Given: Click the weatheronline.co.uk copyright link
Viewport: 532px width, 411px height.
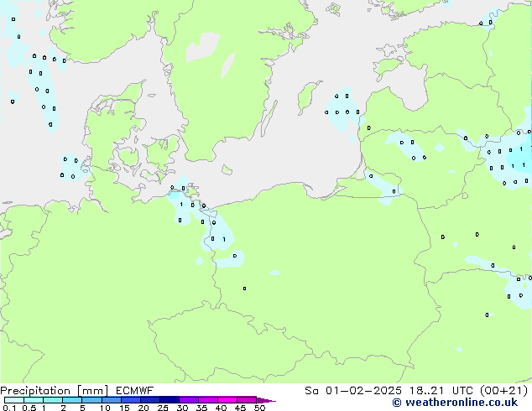Looking at the screenshot, I should tap(455, 403).
